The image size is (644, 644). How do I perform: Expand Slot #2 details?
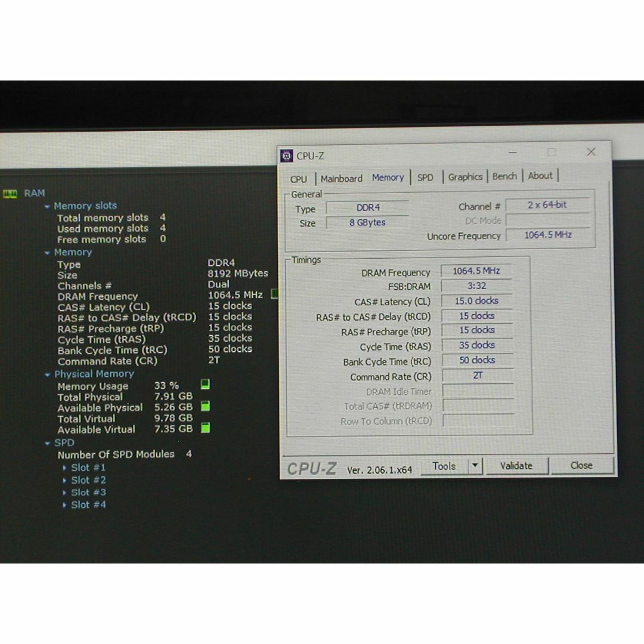64,480
